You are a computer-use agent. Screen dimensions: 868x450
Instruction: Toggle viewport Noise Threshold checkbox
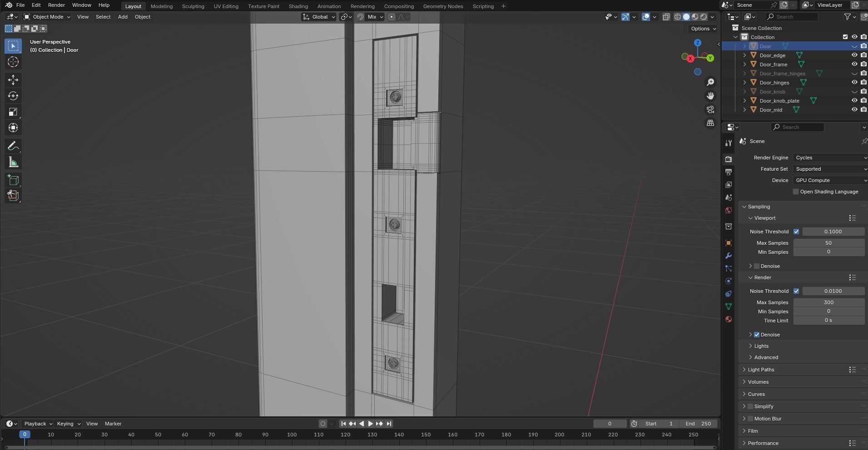pyautogui.click(x=796, y=232)
